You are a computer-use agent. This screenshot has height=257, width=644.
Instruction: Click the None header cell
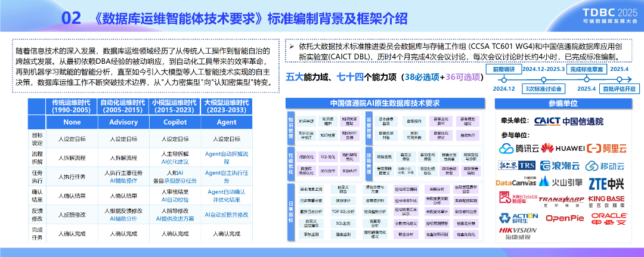click(x=72, y=122)
